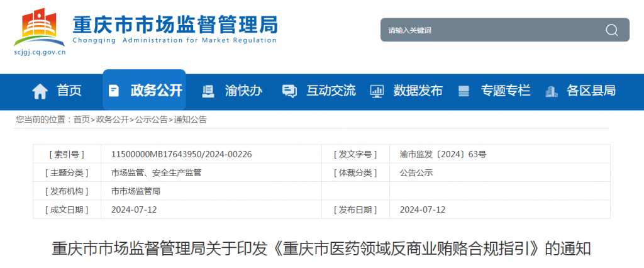Open the 专题专栏 menu item
Viewport: 644px width, 268px height.
pyautogui.click(x=506, y=91)
